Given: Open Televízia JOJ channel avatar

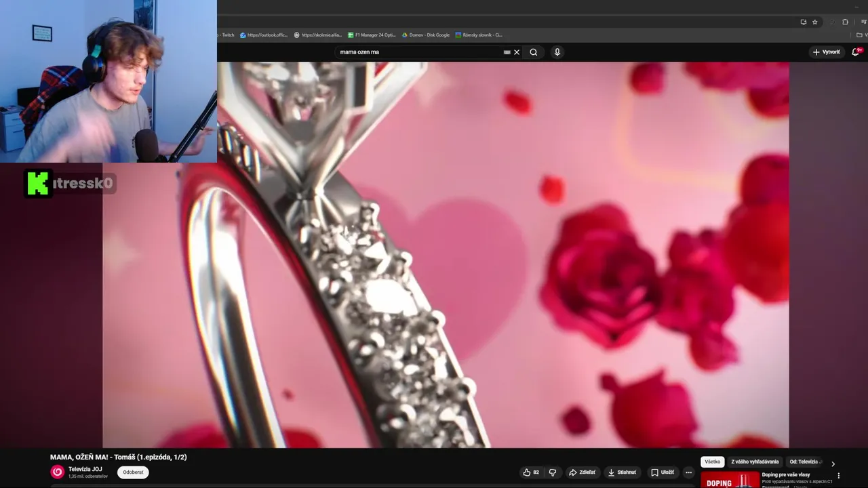Looking at the screenshot, I should coord(58,472).
